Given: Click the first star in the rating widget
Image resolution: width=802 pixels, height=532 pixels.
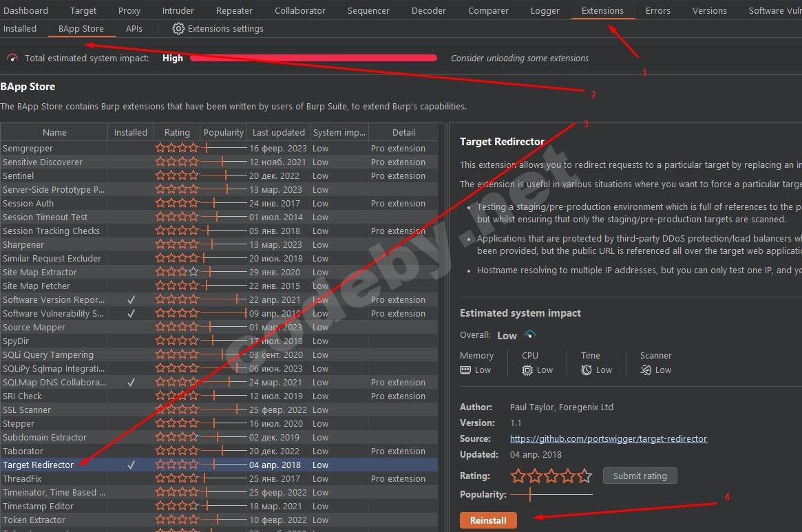Looking at the screenshot, I should coord(517,475).
